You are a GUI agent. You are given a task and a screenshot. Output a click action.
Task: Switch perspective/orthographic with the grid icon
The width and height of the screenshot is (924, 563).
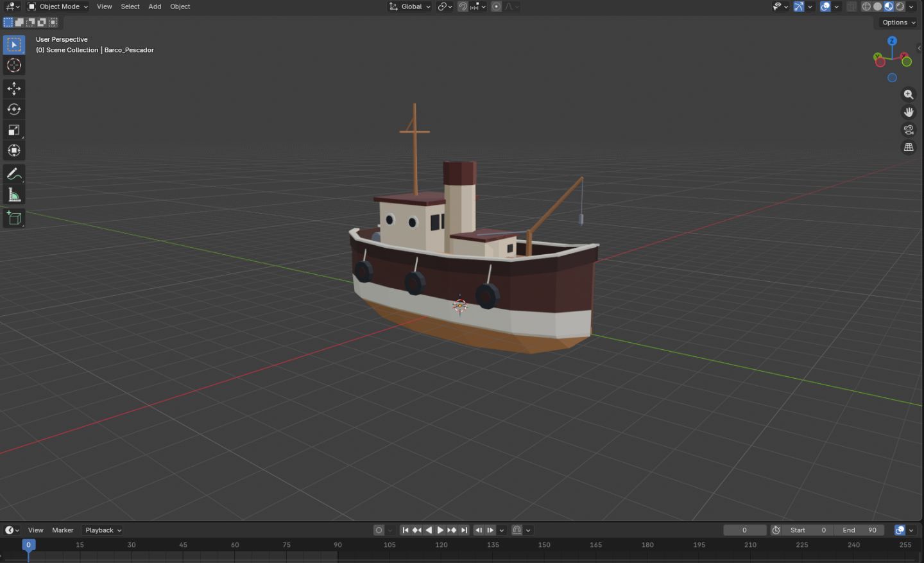coord(909,147)
